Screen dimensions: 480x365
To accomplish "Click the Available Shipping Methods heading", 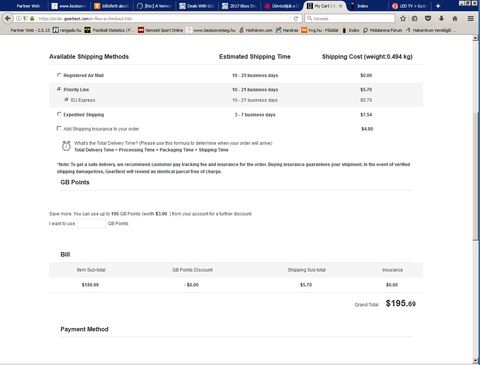I will (89, 57).
